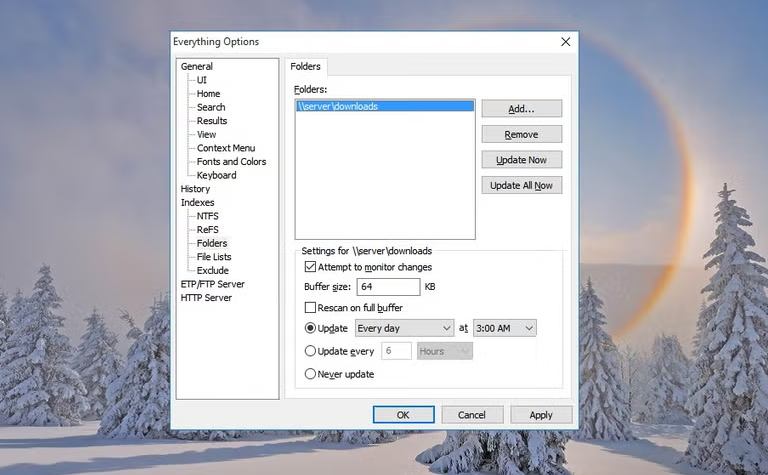Open the Keyboard options page
This screenshot has height=475, width=768.
(216, 175)
